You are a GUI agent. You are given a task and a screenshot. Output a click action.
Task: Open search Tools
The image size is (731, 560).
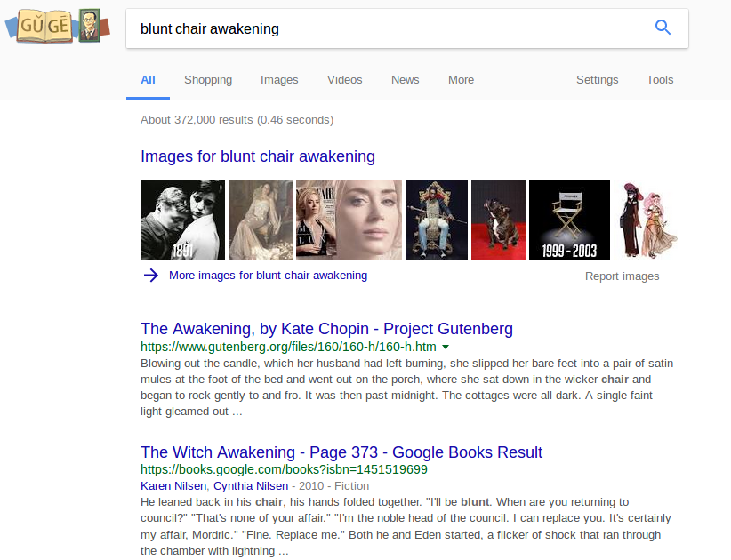click(x=660, y=80)
